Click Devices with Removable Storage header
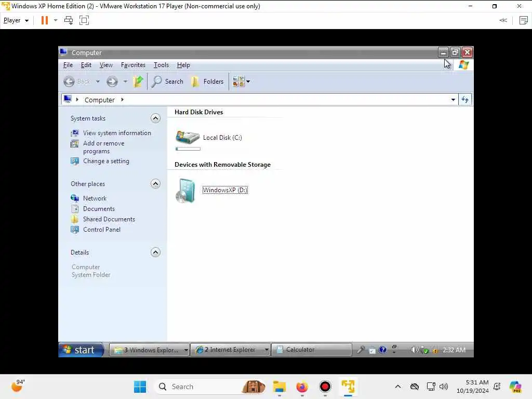The image size is (532, 399). point(222,165)
